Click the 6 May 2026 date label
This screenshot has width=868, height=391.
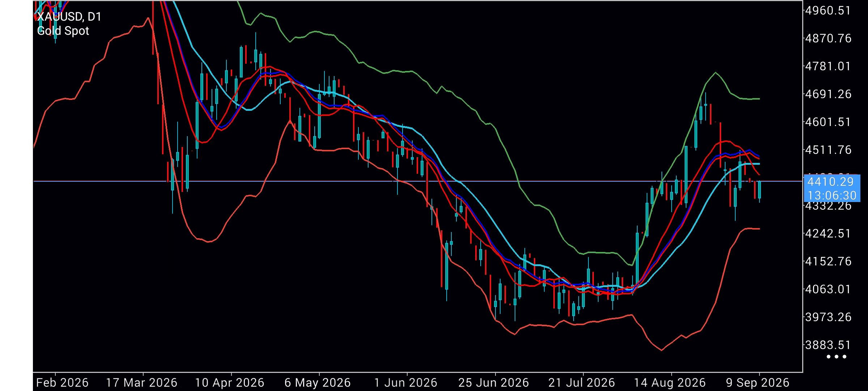point(318,383)
